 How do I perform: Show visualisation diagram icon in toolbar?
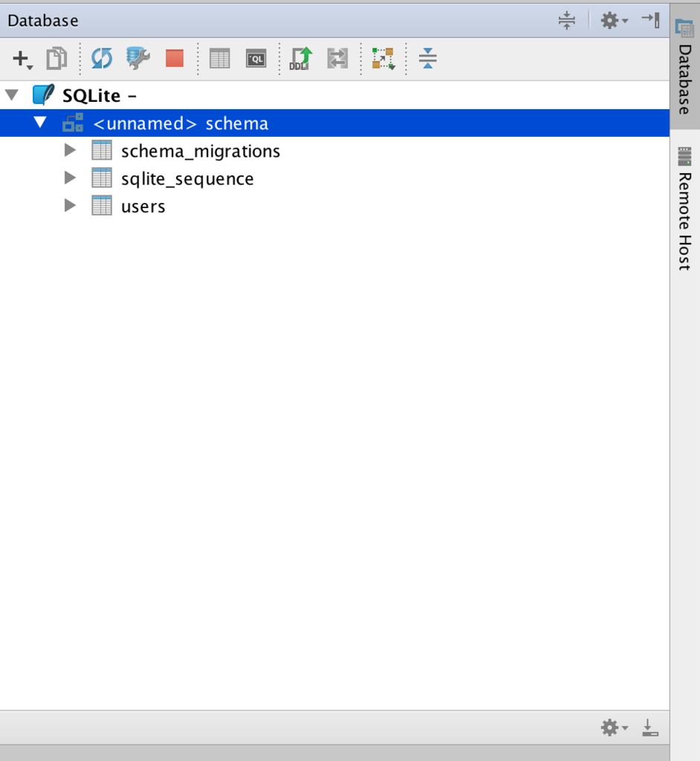click(383, 59)
